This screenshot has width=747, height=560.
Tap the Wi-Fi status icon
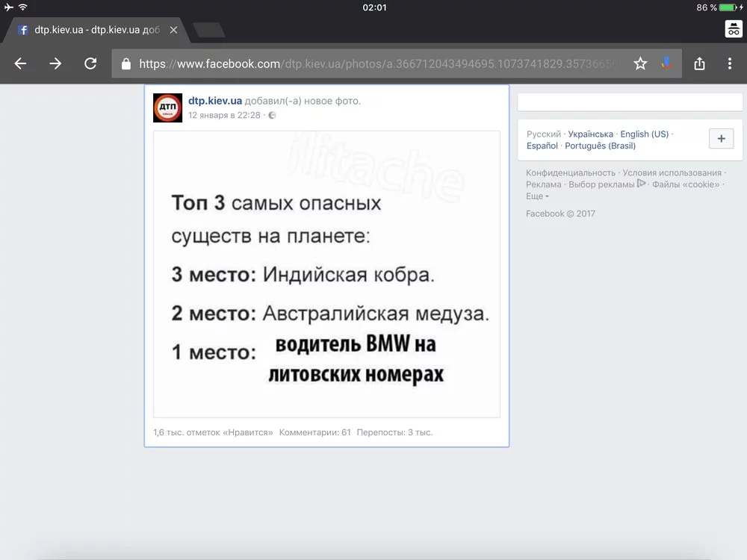click(x=23, y=7)
